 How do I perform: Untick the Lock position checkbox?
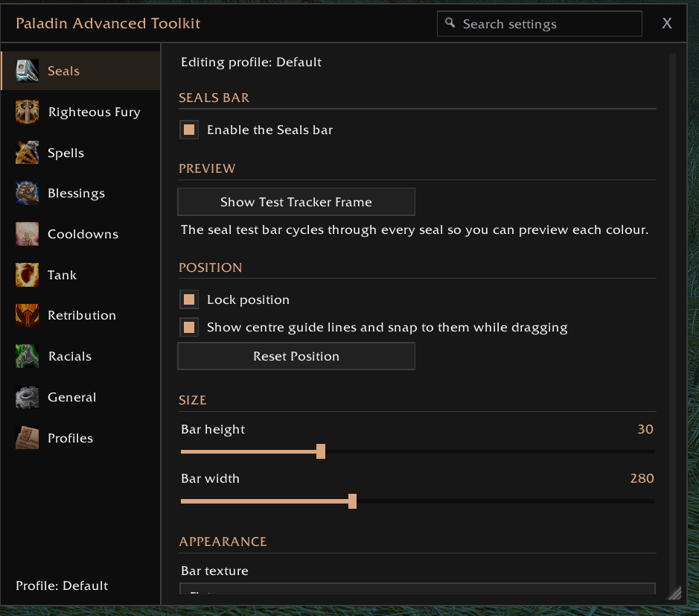point(189,299)
